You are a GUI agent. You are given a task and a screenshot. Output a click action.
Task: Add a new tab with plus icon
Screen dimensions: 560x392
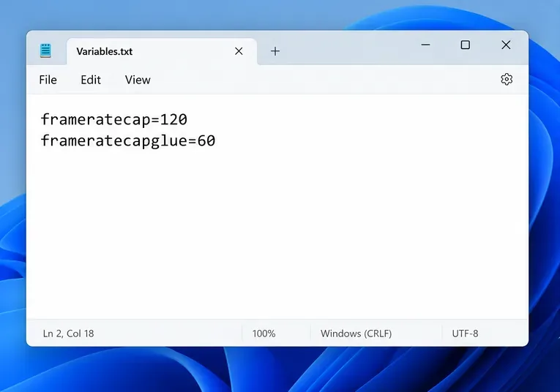point(275,51)
